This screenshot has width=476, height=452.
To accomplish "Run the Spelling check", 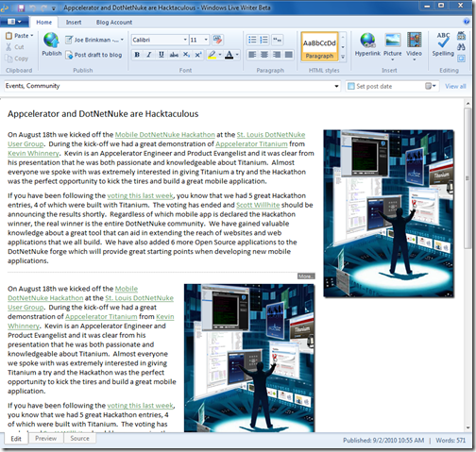I will click(x=443, y=44).
